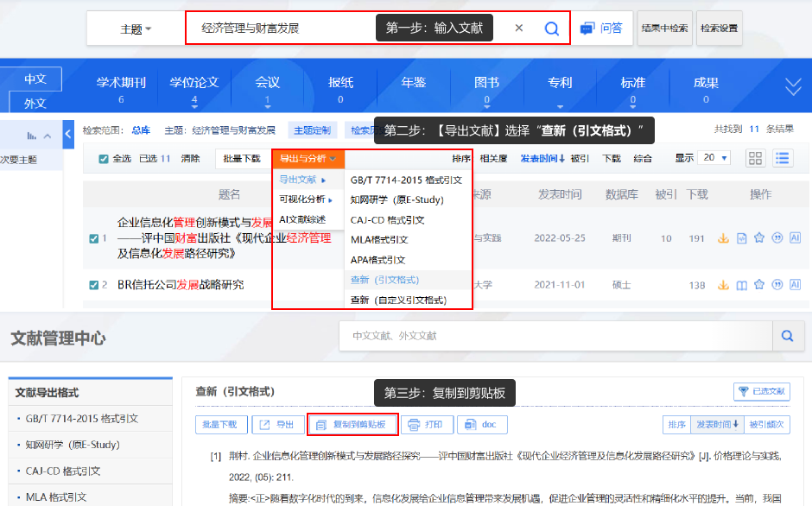Collapse the left sidebar with the arrow icon
The height and width of the screenshot is (506, 812).
click(x=68, y=134)
